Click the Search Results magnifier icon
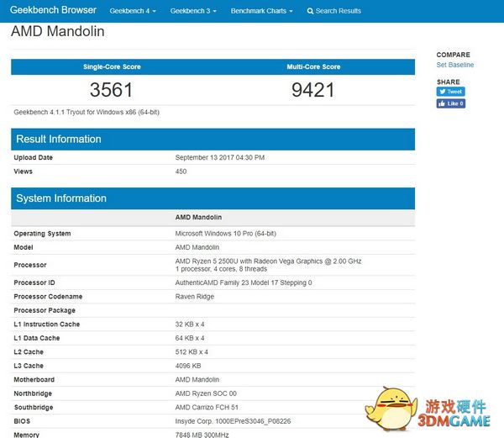Image resolution: width=504 pixels, height=438 pixels. [310, 11]
